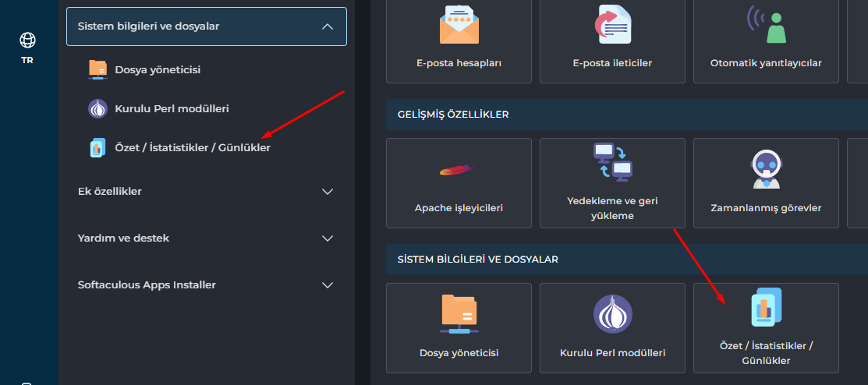Viewport: 868px width, 385px height.
Task: Open Özet / İstatistikler / Günlükler sidebar link
Action: (x=193, y=148)
